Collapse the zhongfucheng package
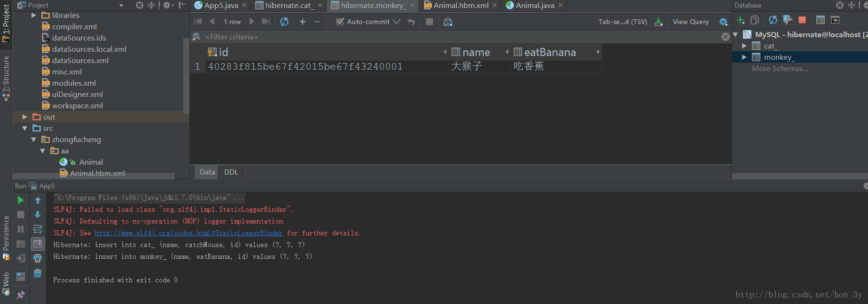This screenshot has height=304, width=868. (x=34, y=140)
